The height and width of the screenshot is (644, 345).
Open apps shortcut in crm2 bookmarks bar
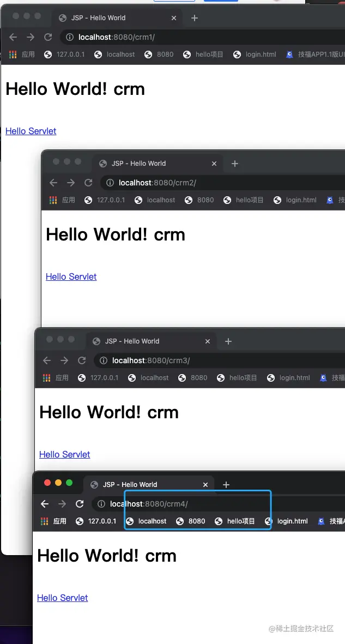[x=63, y=200]
